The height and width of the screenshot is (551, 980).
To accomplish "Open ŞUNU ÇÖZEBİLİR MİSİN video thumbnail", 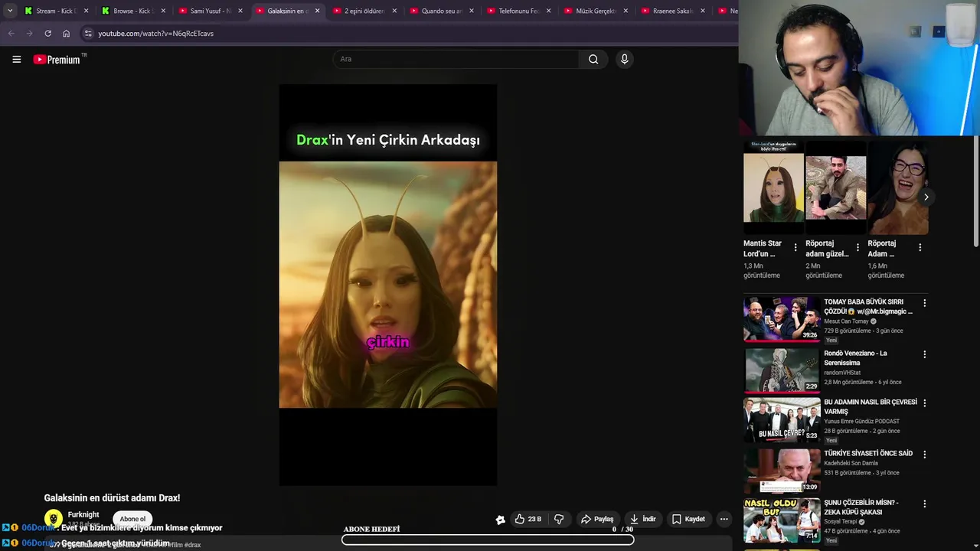I will click(x=782, y=520).
